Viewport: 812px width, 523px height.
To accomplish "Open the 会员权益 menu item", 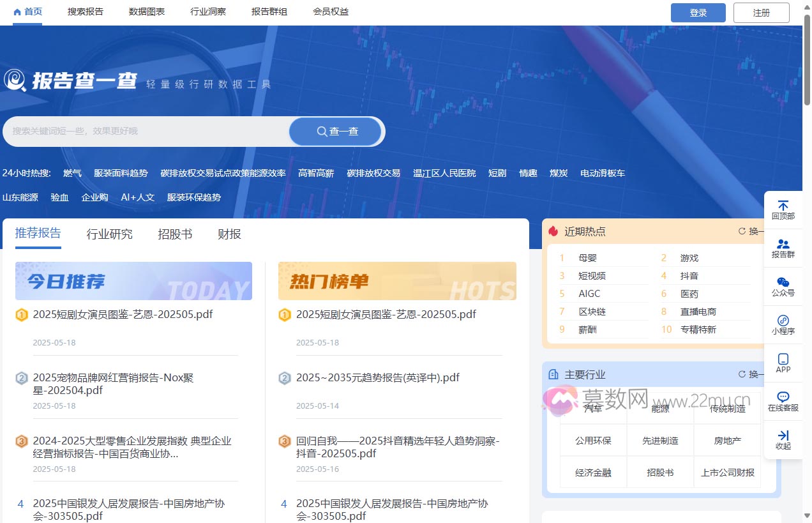I will coord(331,11).
